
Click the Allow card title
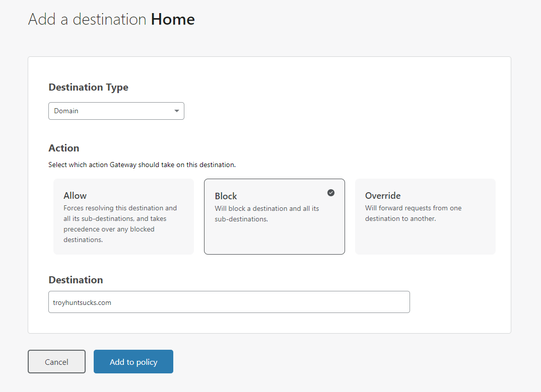coord(75,196)
